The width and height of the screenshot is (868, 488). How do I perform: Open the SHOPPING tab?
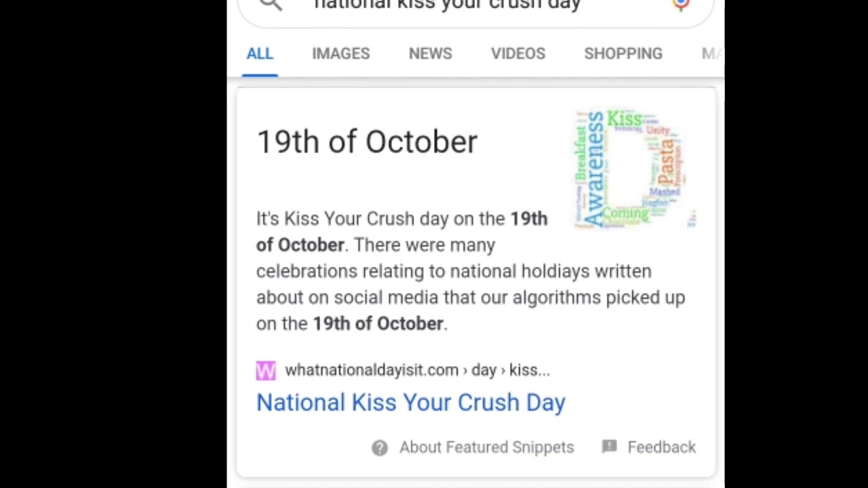point(623,54)
